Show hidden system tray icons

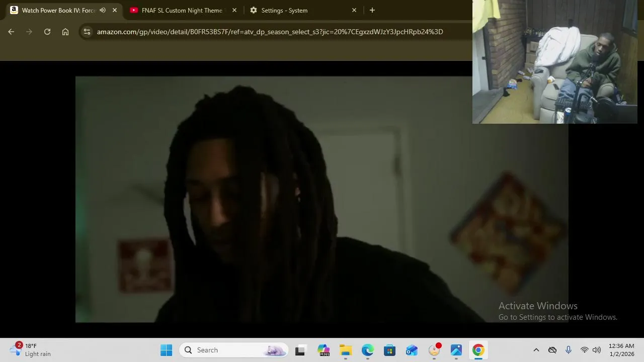point(536,350)
